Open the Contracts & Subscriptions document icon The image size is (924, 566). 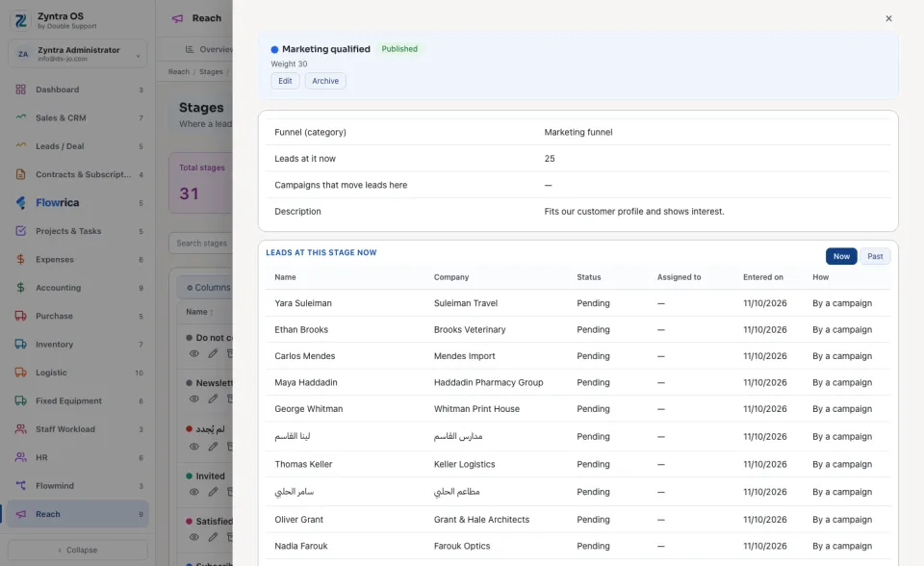(20, 174)
